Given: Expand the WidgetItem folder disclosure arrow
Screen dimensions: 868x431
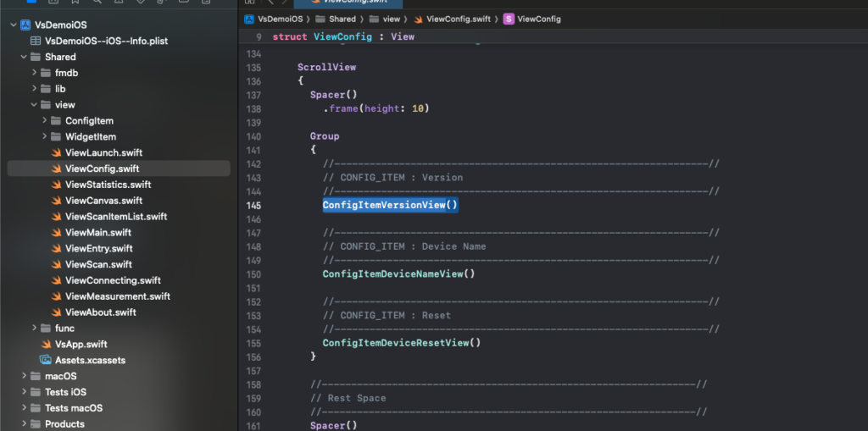Looking at the screenshot, I should tap(45, 137).
